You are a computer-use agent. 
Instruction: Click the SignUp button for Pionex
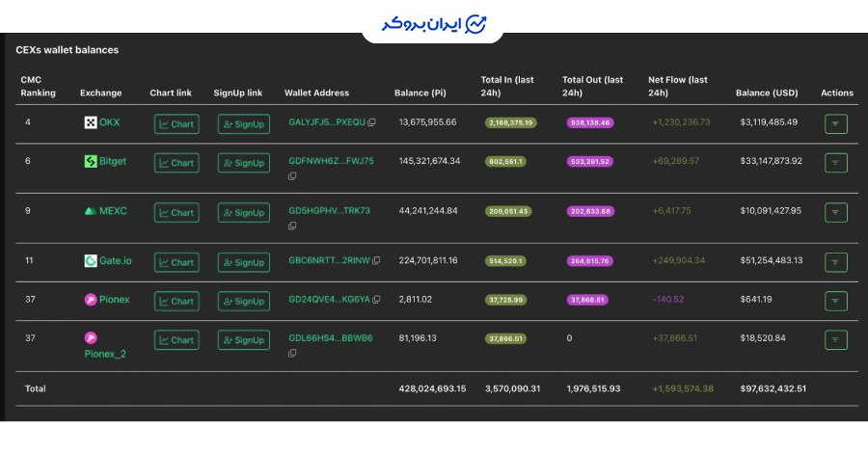(244, 301)
